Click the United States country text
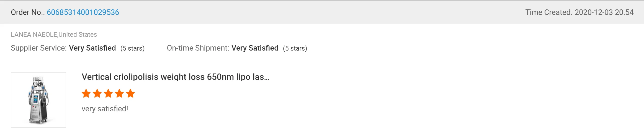Viewport: 644px width, 139px height. 78,35
